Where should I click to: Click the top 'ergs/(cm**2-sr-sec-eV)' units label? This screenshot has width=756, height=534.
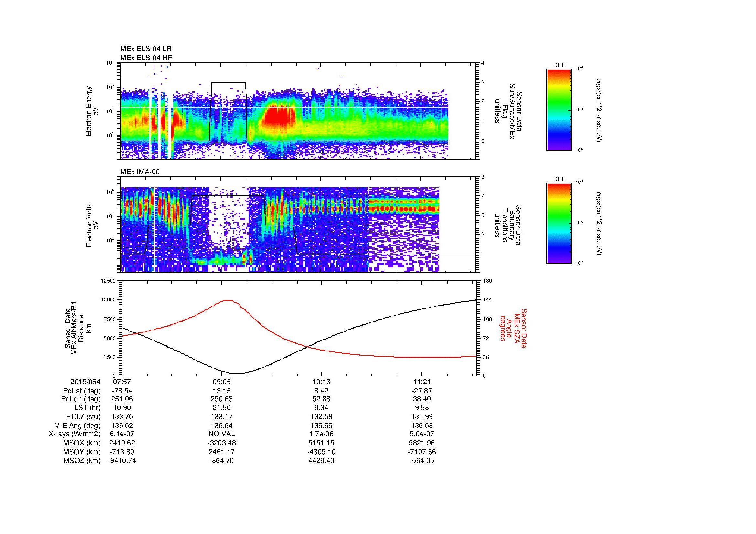coord(599,110)
